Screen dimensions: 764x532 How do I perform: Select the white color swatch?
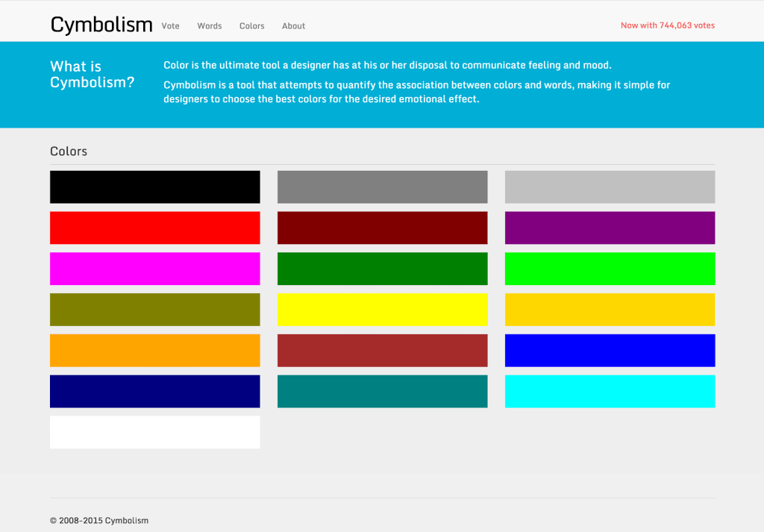[x=154, y=431]
